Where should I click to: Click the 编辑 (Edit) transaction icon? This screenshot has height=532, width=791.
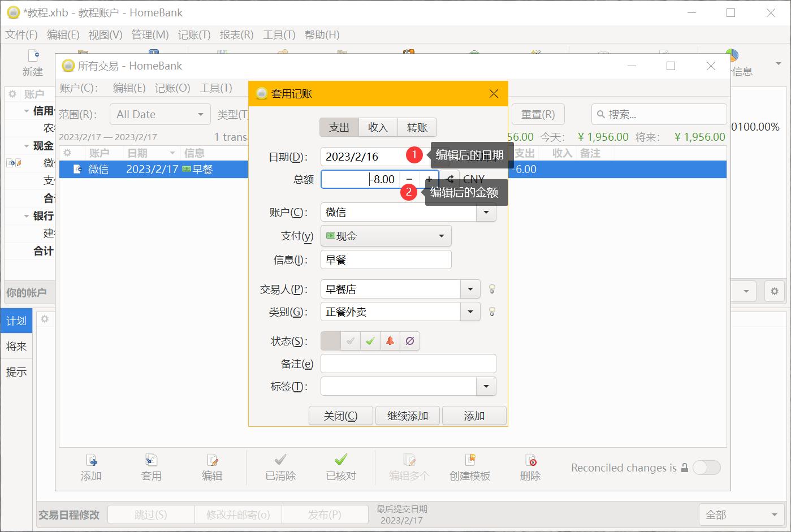point(212,466)
